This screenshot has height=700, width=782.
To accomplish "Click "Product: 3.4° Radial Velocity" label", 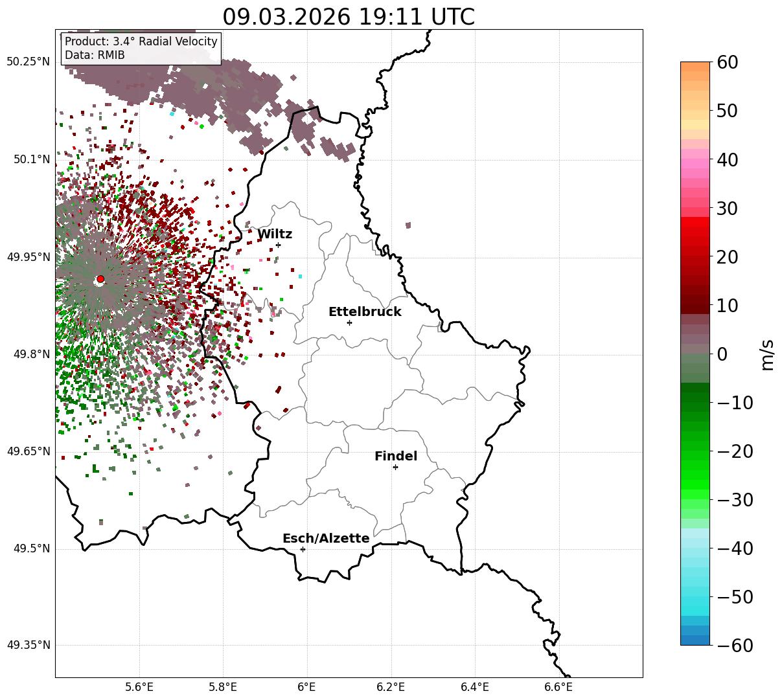I will pos(141,41).
